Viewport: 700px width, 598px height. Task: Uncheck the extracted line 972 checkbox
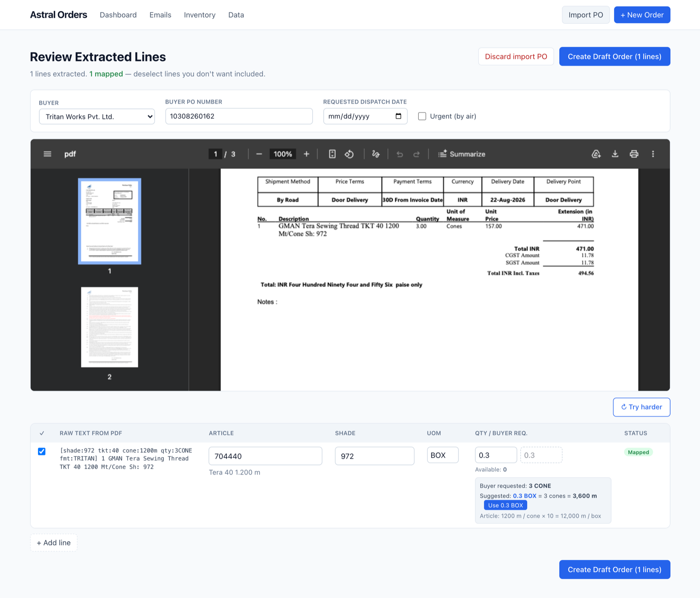[42, 451]
